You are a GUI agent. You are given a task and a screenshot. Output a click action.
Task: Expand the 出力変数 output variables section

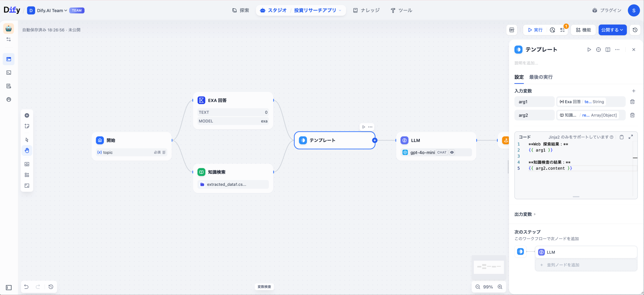coord(525,214)
